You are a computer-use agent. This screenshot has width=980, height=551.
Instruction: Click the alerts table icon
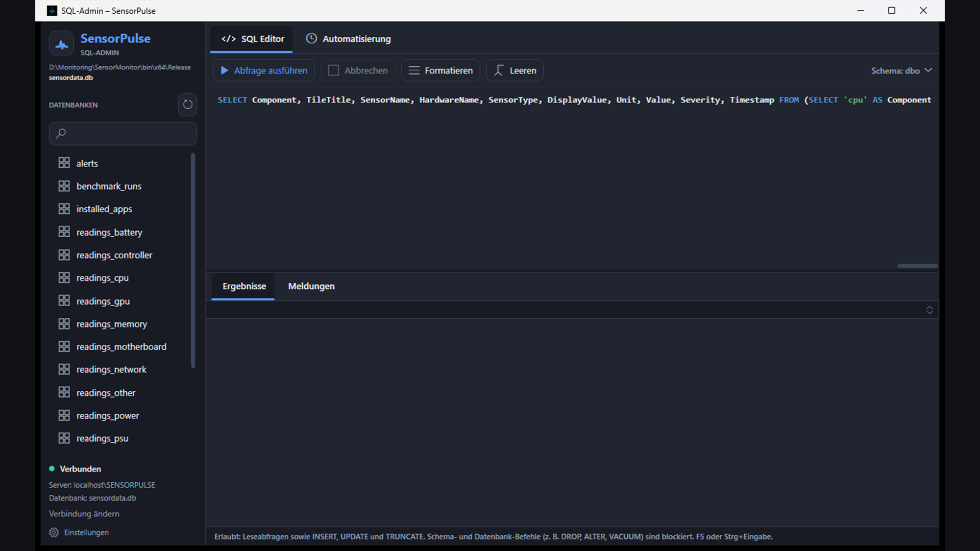(x=64, y=163)
